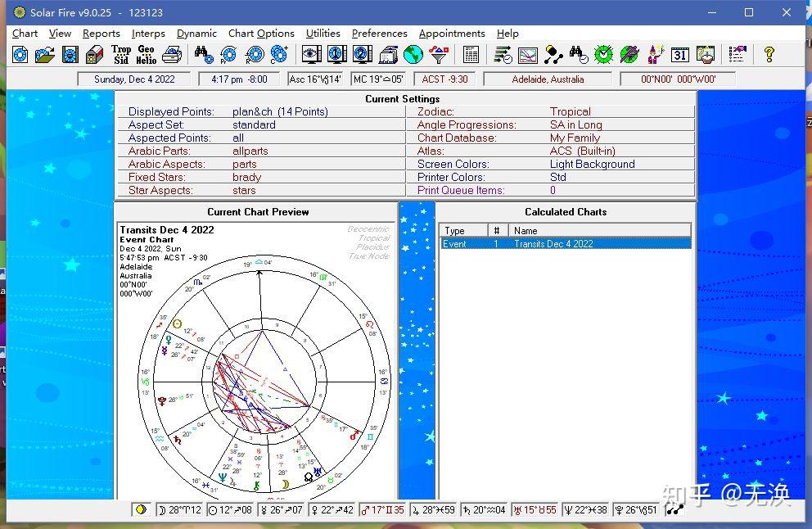Open the graphic ephemeris graph icon

pyautogui.click(x=528, y=54)
